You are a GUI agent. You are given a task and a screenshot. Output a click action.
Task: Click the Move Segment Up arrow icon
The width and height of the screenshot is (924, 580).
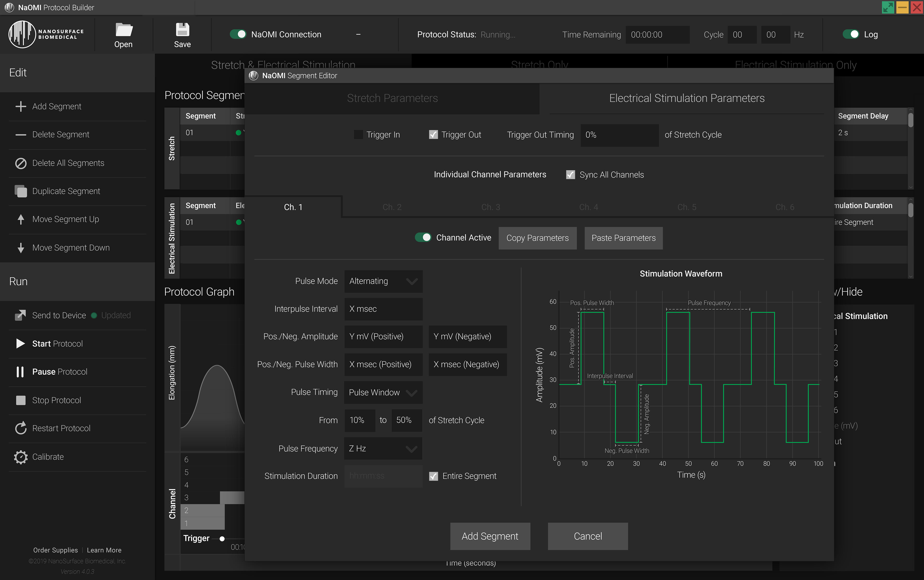pos(21,219)
